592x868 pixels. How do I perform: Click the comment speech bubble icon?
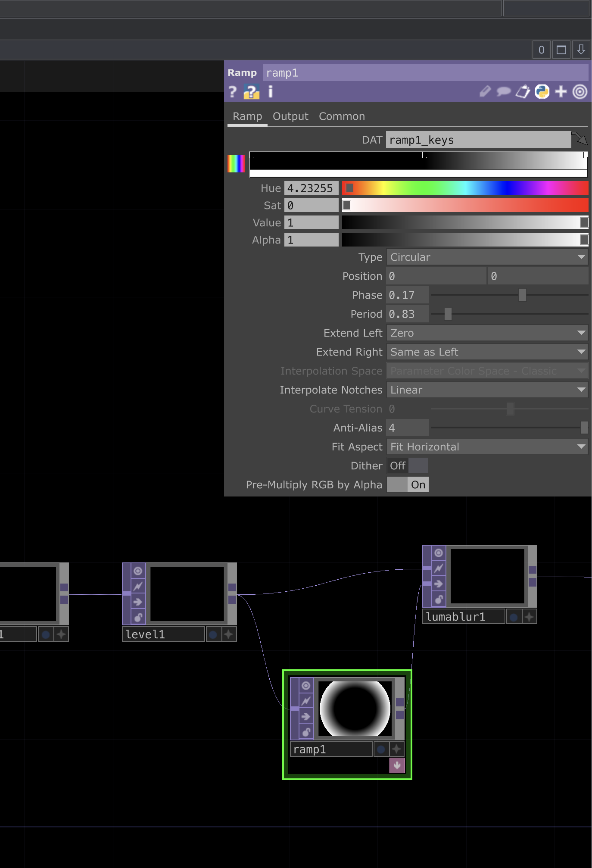tap(503, 92)
